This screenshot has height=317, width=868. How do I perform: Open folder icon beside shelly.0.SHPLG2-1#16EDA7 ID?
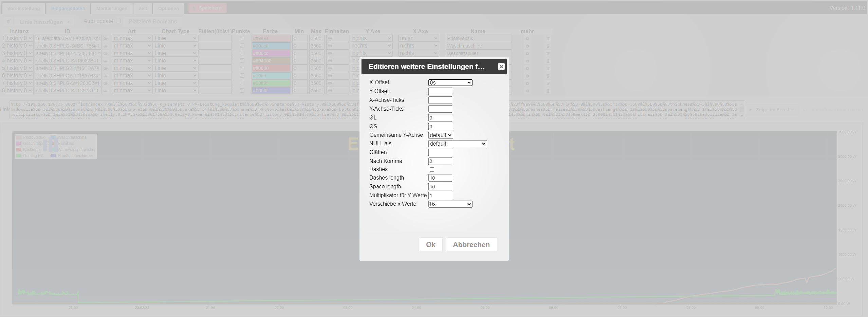pyautogui.click(x=106, y=69)
